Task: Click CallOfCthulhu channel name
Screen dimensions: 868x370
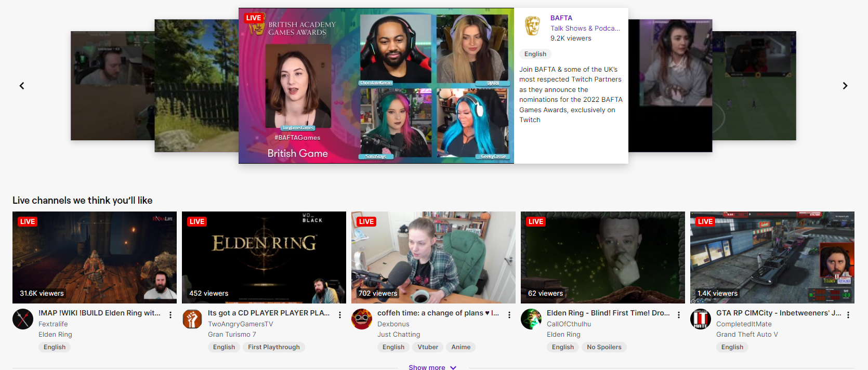Action: point(569,324)
